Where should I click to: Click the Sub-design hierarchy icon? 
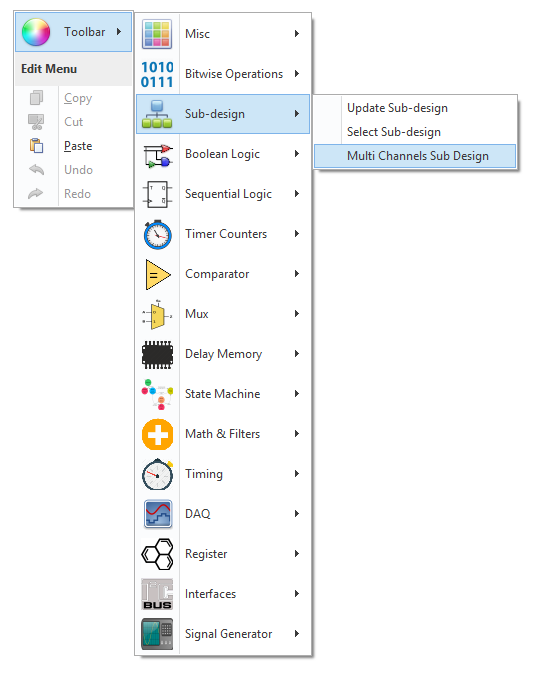pyautogui.click(x=157, y=114)
